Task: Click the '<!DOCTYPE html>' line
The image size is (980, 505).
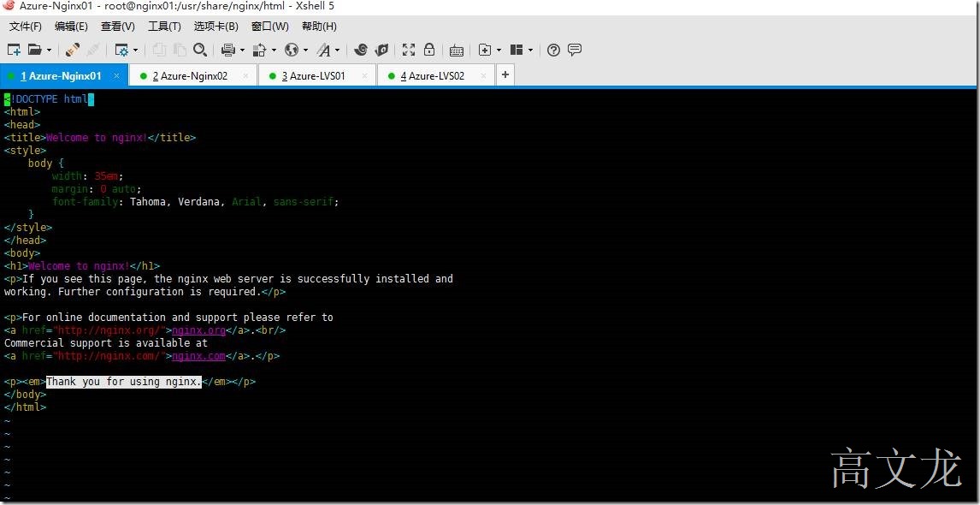Action: [49, 99]
